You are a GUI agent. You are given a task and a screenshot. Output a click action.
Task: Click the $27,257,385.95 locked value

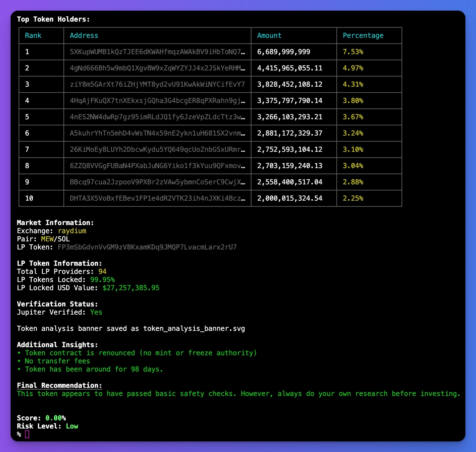(131, 288)
